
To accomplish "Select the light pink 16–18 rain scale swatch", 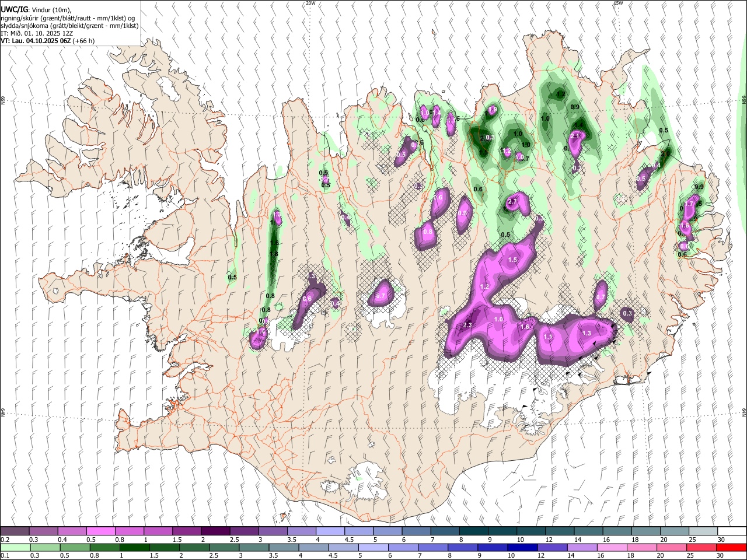I will 611,547.
